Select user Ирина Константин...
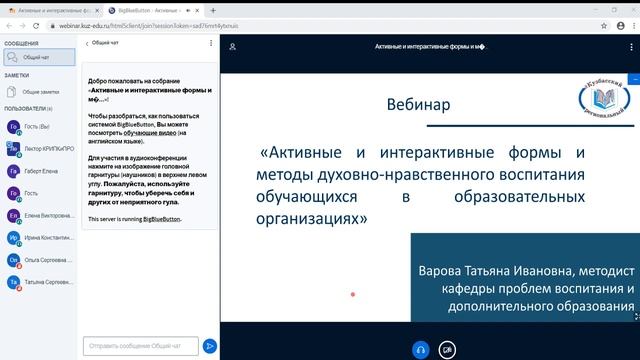 pos(40,238)
